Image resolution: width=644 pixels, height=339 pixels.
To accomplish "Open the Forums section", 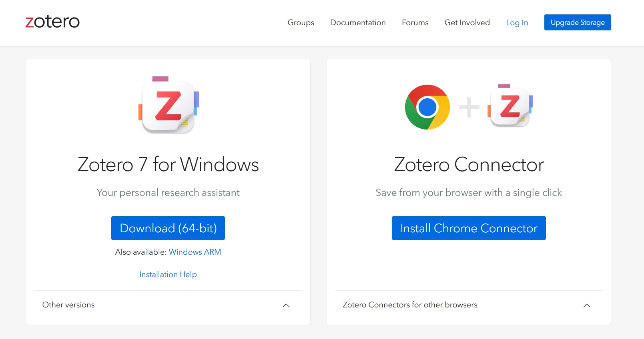I will coord(415,23).
